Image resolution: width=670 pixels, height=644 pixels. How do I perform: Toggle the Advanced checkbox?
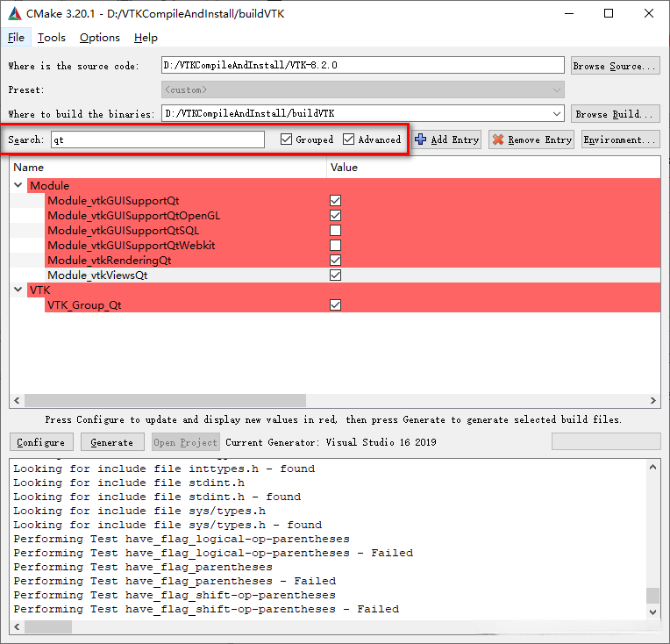click(x=349, y=140)
